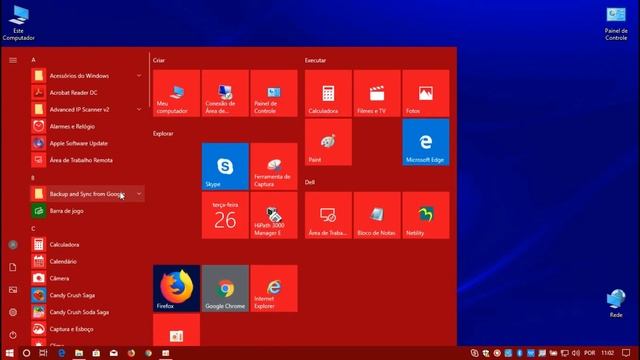The width and height of the screenshot is (640, 360).
Task: Launch Candy Crush Saga from list
Action: [87, 295]
